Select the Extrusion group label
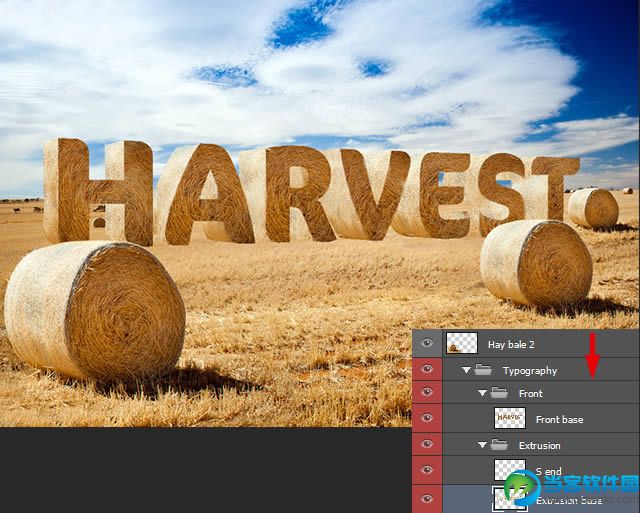Screen dimensions: 640x513 [x=540, y=446]
